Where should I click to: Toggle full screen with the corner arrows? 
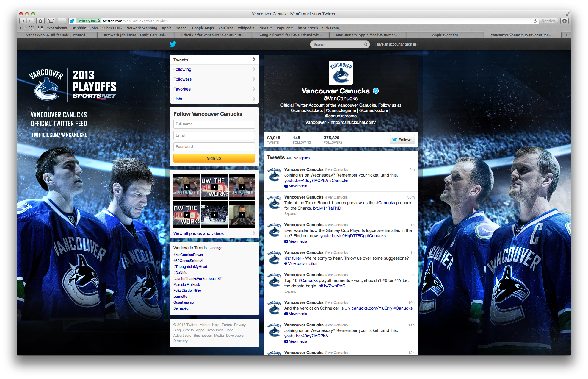click(567, 14)
